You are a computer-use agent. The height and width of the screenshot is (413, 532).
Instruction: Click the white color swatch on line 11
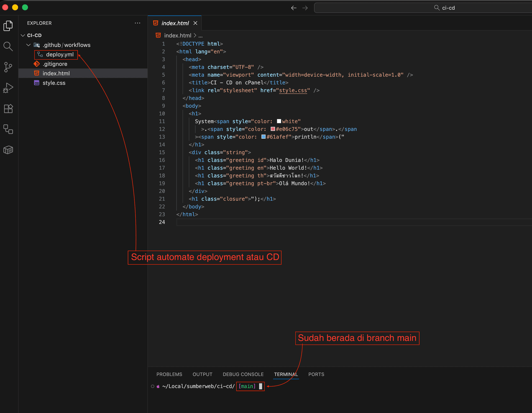pos(279,121)
